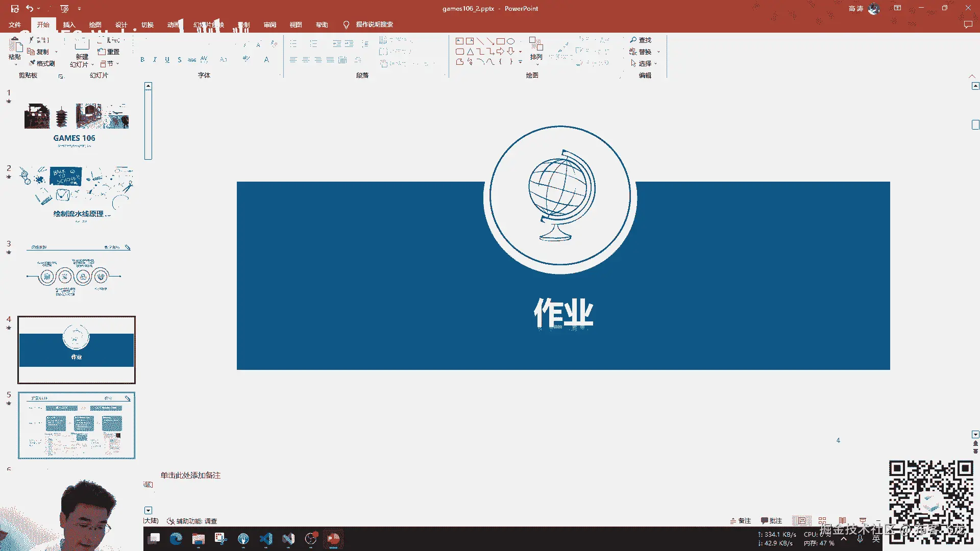Click the Reset (重置) slide button
Image resolution: width=980 pixels, height=551 pixels.
click(x=109, y=52)
